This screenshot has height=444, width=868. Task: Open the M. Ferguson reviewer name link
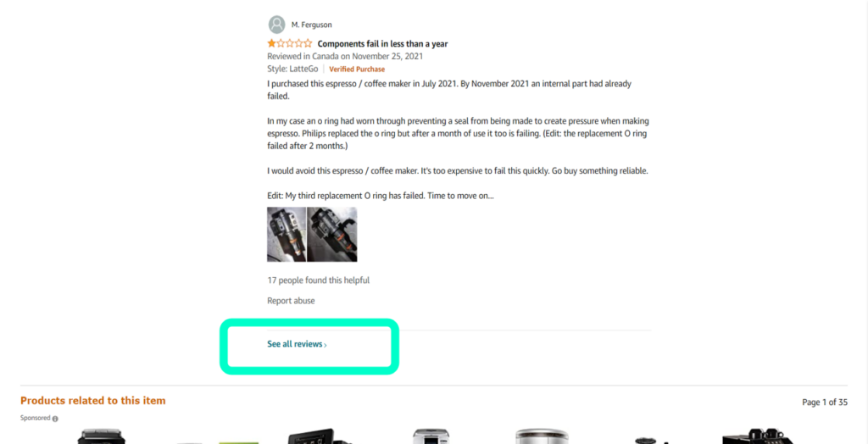pyautogui.click(x=312, y=25)
